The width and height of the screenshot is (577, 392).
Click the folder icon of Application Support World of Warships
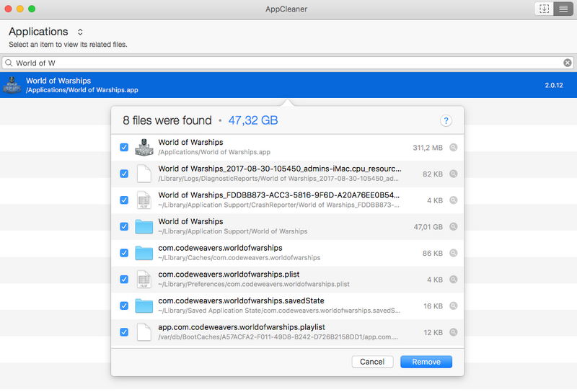[144, 226]
